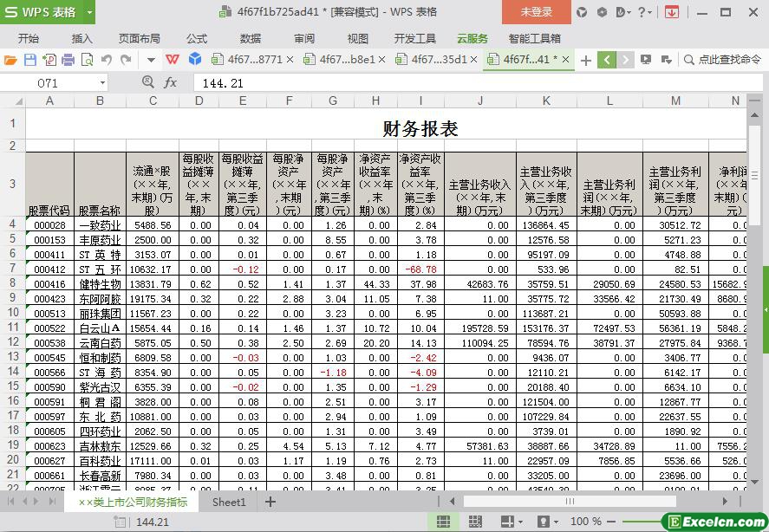
Task: Add a new sheet with plus button
Action: coord(270,502)
